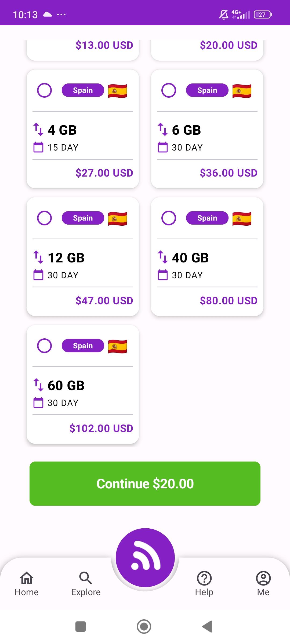The width and height of the screenshot is (290, 644).
Task: Tap the green Continue $20.00 button
Action: tap(145, 484)
